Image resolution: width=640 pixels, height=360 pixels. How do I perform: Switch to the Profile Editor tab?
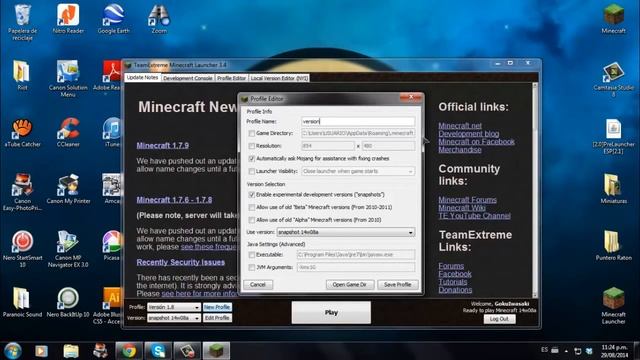pyautogui.click(x=231, y=78)
